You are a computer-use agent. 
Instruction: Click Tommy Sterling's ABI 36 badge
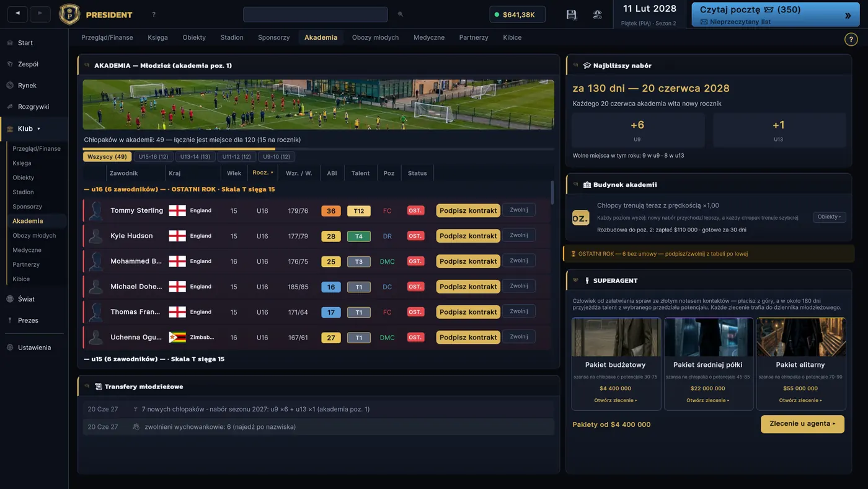(x=331, y=211)
